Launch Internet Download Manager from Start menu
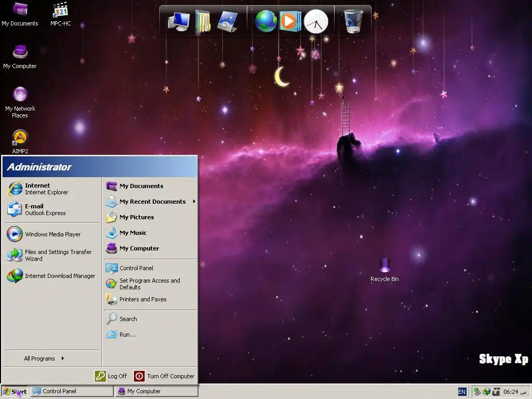Screen dimensions: 532x399 (x=52, y=276)
